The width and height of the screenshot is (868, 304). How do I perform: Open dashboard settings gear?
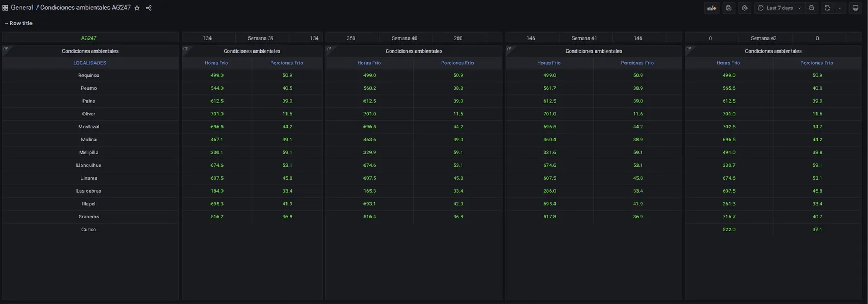[x=744, y=8]
